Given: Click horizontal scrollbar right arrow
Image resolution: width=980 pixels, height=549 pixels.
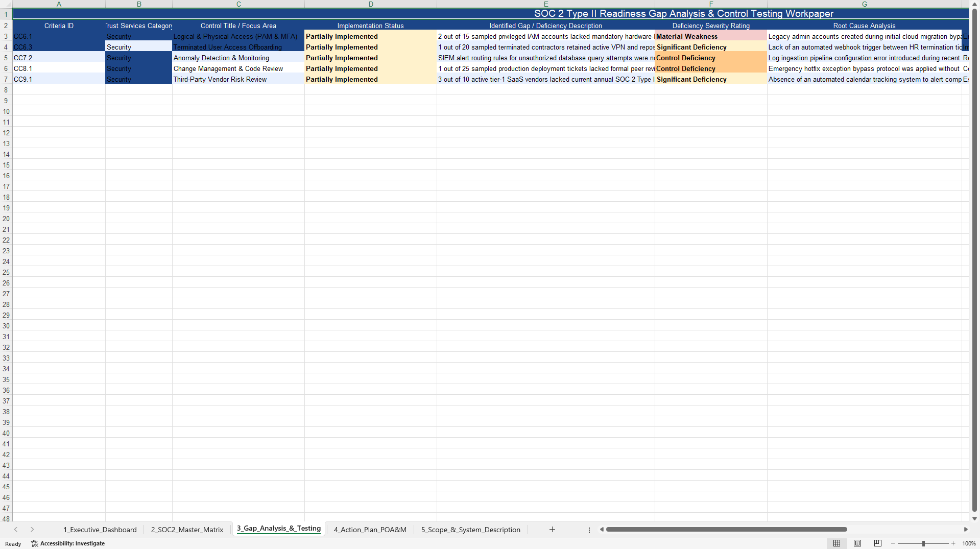Looking at the screenshot, I should tap(966, 530).
